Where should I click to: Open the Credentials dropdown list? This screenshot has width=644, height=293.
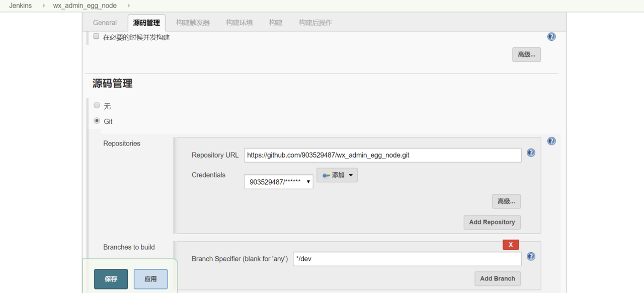pyautogui.click(x=279, y=182)
